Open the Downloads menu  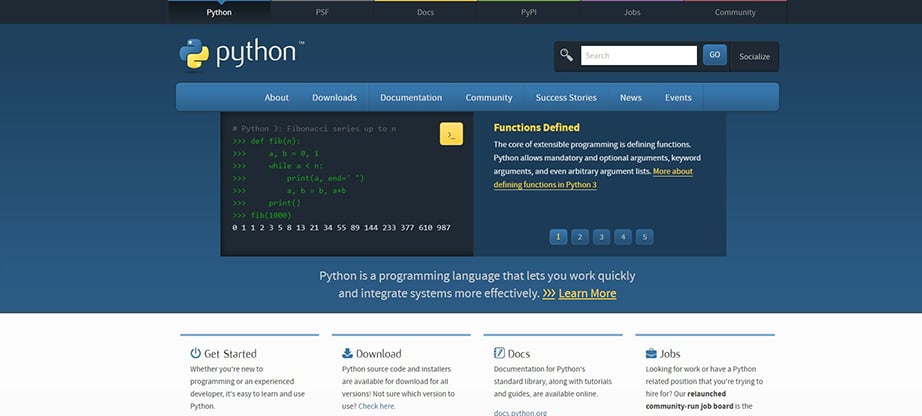[x=334, y=98]
